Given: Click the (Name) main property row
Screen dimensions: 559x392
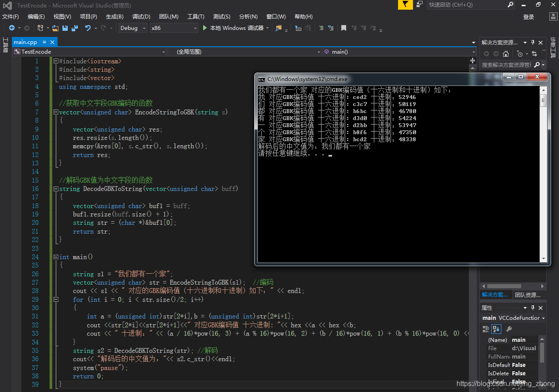Looking at the screenshot, I should tap(512, 340).
